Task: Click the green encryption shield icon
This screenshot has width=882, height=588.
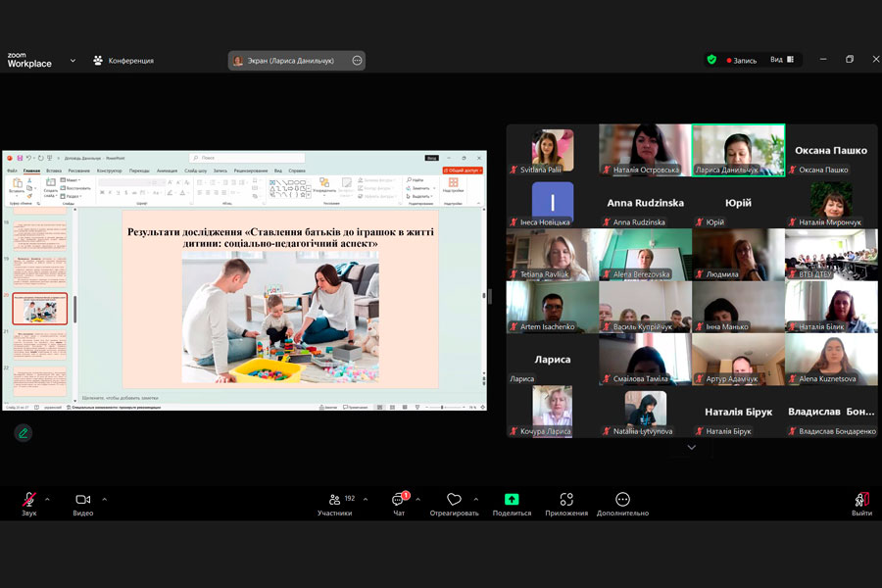Action: tap(711, 60)
